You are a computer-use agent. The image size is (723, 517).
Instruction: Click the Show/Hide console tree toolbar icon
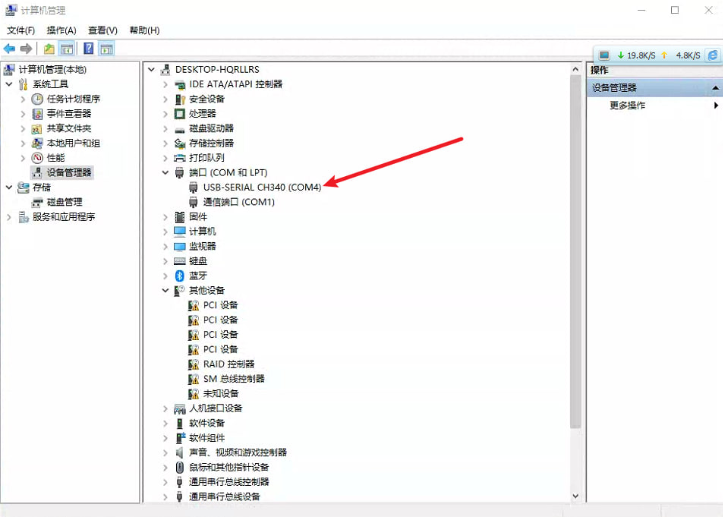[67, 48]
